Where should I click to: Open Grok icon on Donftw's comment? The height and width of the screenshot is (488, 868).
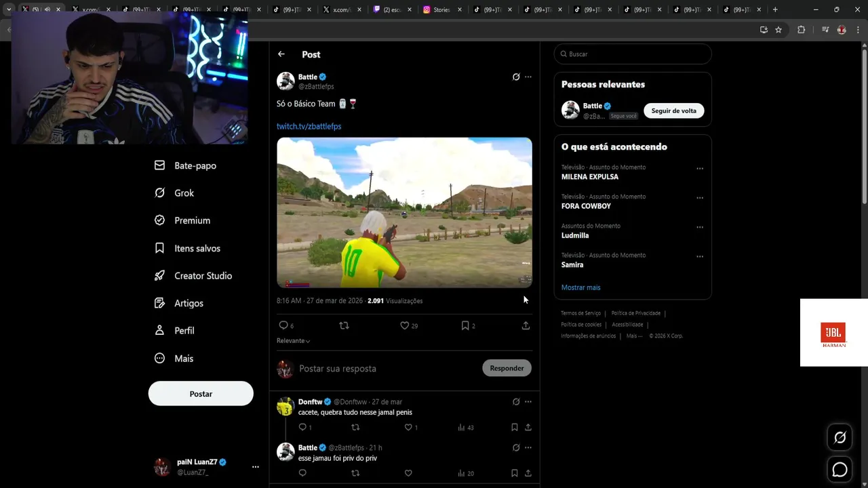tap(516, 401)
